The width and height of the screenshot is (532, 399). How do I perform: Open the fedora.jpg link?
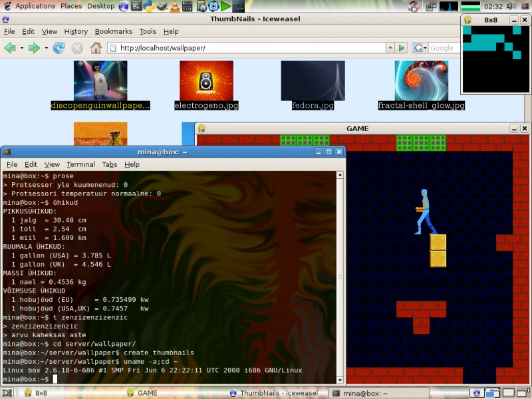313,106
